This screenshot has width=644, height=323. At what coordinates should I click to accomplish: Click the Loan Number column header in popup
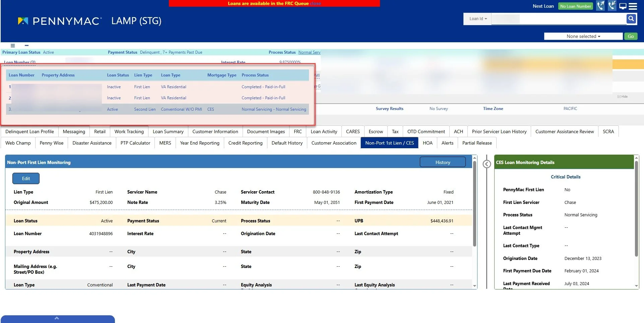(21, 75)
